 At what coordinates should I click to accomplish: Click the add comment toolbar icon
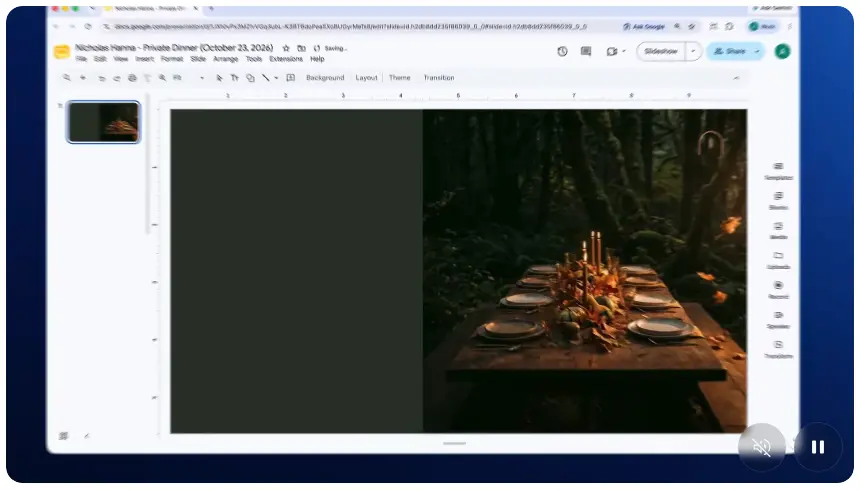[291, 78]
